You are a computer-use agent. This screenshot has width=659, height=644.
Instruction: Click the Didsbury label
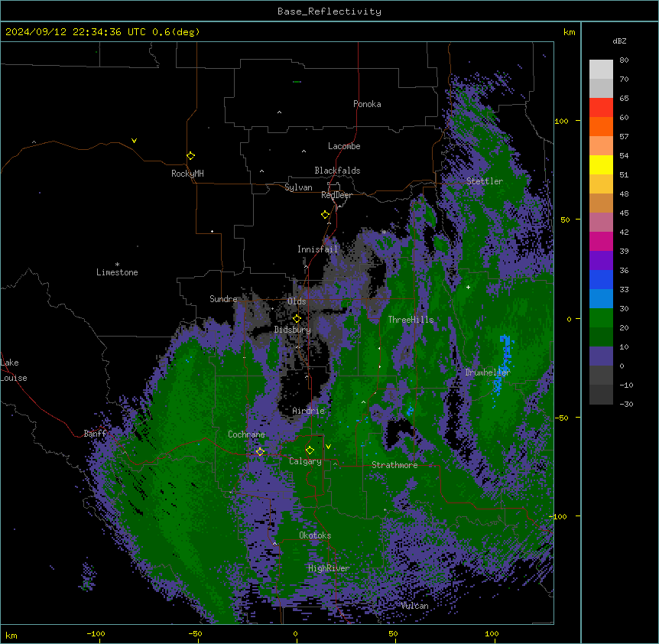pyautogui.click(x=293, y=330)
